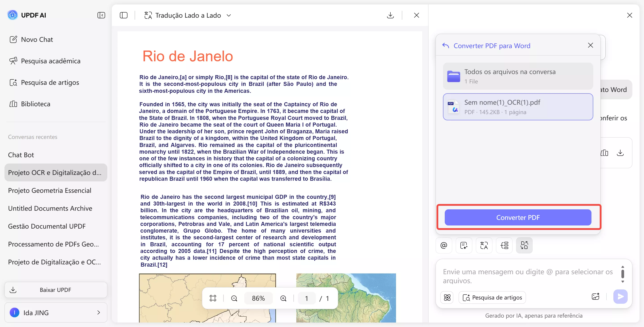Select the @ mention files icon
644x327 pixels.
click(x=444, y=245)
